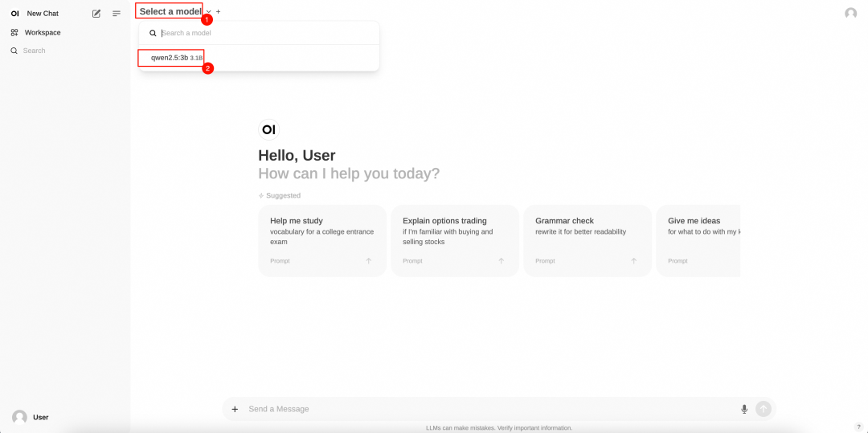Click the Workspace grid icon
This screenshot has height=433, width=868.
click(14, 33)
